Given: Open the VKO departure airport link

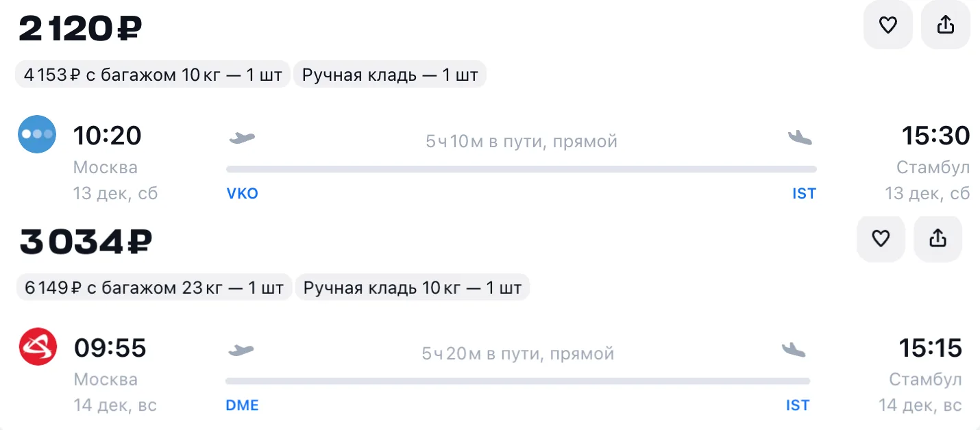Looking at the screenshot, I should click(243, 194).
